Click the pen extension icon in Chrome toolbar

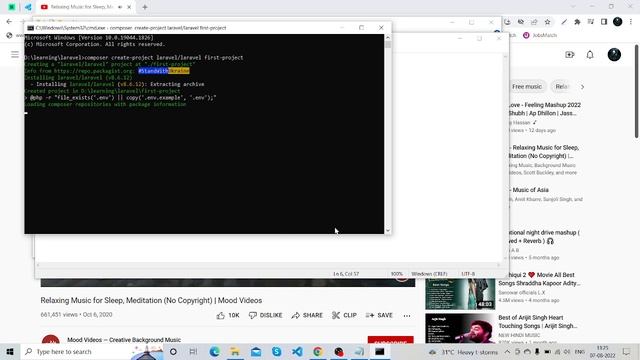point(564,22)
